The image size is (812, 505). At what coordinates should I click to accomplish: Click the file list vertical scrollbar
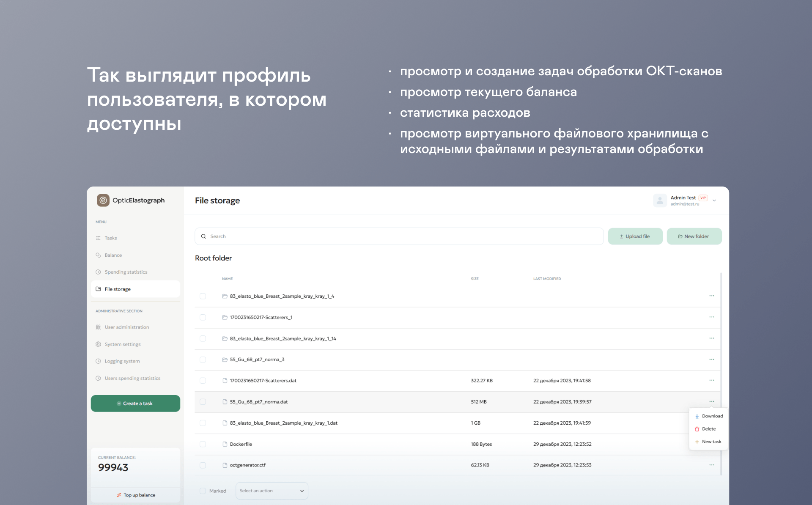(721, 372)
